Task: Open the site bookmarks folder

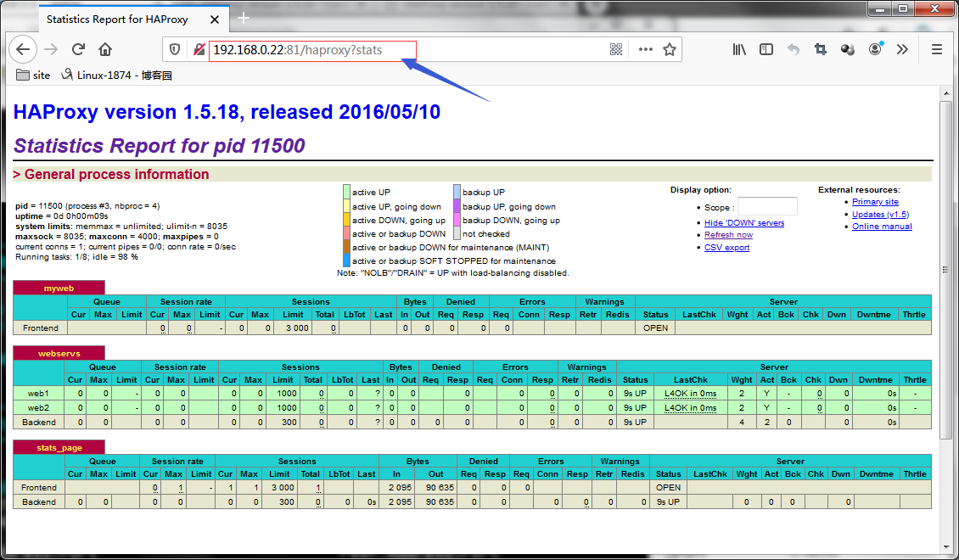Action: coord(34,76)
